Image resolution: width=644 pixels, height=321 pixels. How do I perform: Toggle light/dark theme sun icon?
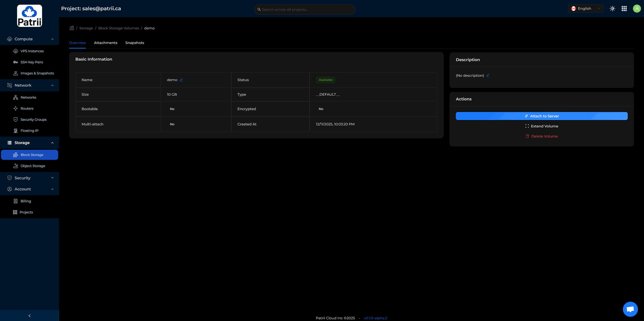[612, 9]
